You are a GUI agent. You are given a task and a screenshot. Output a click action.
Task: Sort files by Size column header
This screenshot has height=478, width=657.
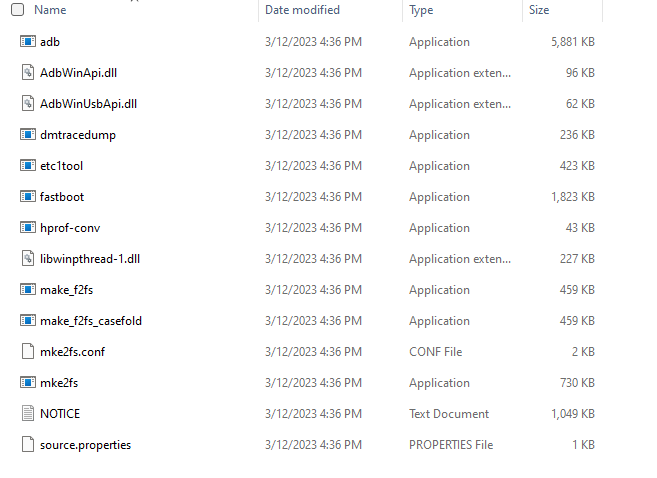click(539, 10)
